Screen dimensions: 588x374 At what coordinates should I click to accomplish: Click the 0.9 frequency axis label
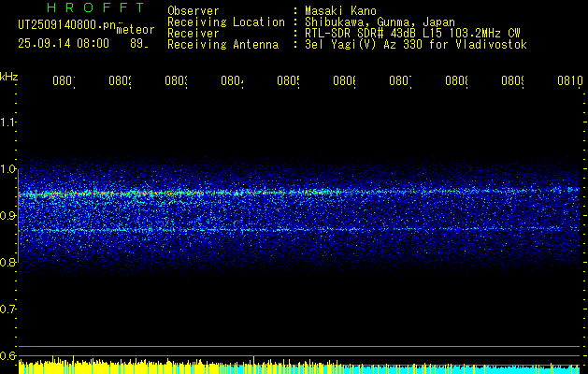tap(7, 215)
